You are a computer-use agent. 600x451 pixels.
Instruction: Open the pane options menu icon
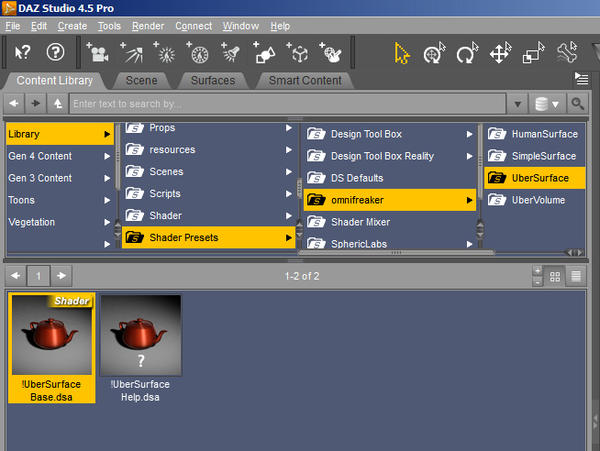point(581,79)
